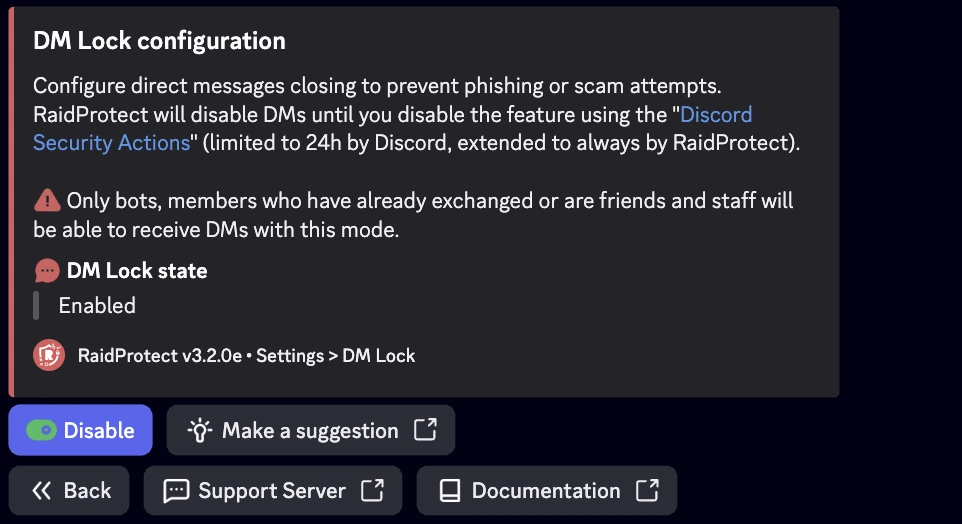Click the chat bubble Support Server icon

(x=176, y=491)
